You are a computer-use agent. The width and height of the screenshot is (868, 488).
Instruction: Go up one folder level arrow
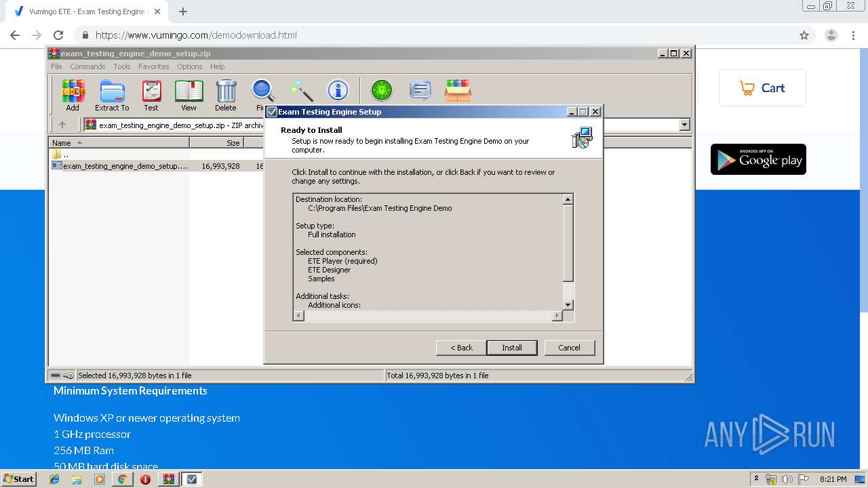coord(62,125)
